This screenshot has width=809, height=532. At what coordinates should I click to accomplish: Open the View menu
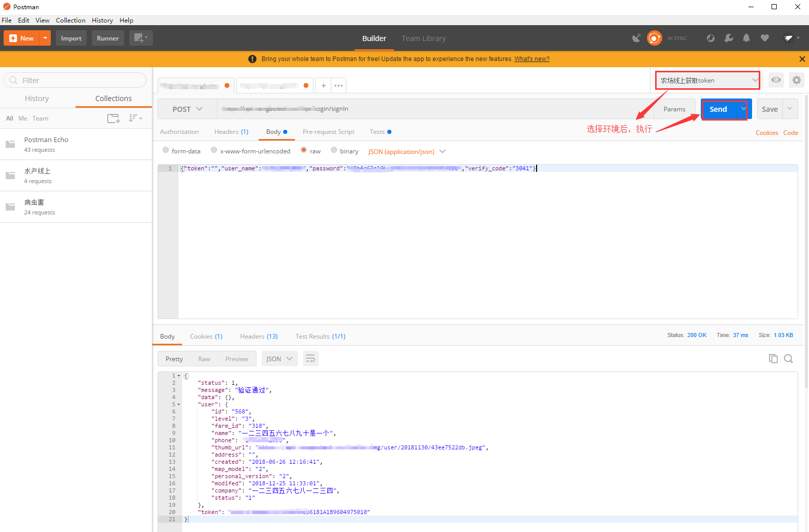coord(43,21)
